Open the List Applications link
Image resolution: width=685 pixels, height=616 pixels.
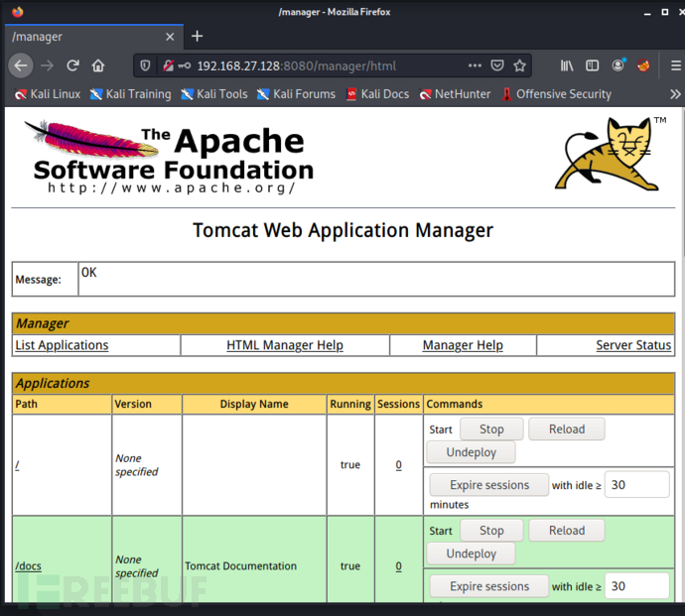(62, 345)
